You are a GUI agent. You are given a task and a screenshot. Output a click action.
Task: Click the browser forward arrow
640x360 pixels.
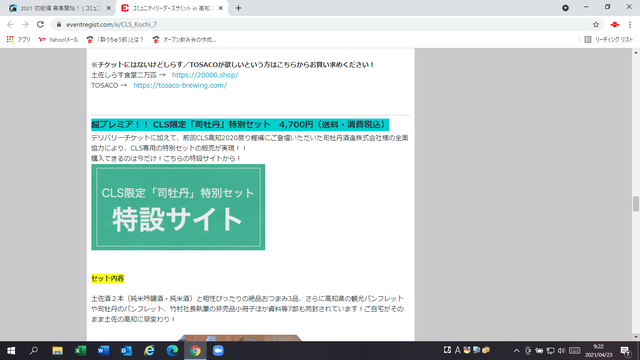point(25,24)
